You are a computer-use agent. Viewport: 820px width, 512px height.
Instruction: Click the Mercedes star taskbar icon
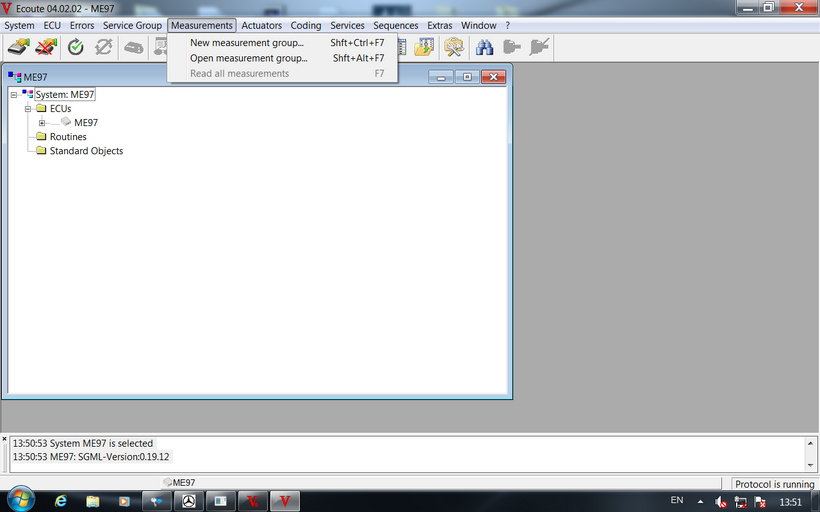point(189,502)
